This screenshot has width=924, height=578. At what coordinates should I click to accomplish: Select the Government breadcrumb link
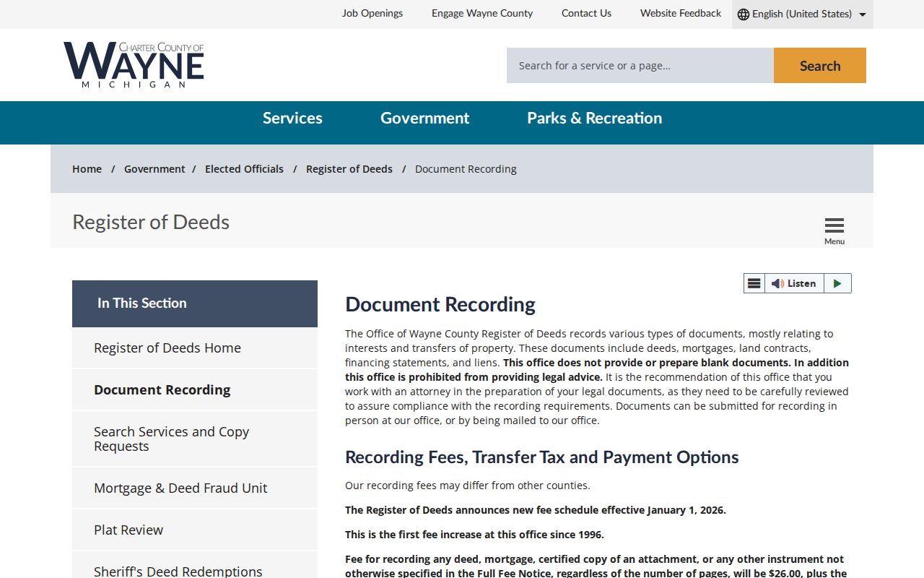(x=154, y=169)
